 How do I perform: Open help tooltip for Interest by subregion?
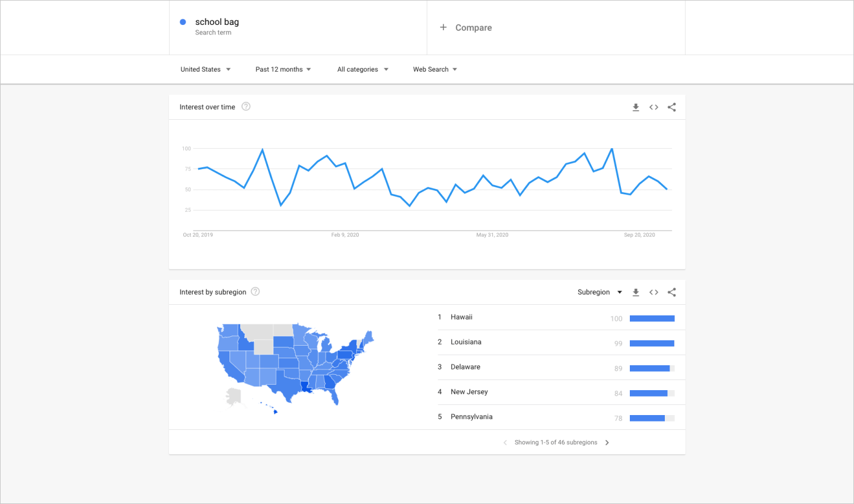coord(255,291)
